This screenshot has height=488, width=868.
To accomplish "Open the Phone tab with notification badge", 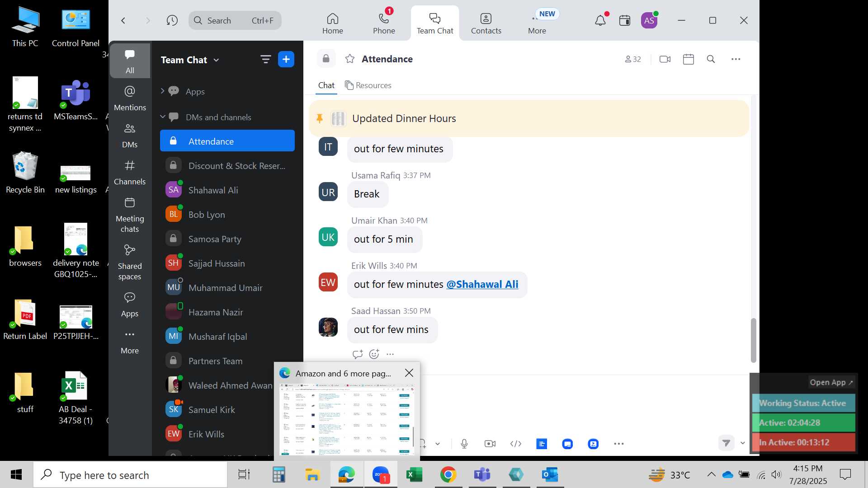I will click(x=384, y=23).
